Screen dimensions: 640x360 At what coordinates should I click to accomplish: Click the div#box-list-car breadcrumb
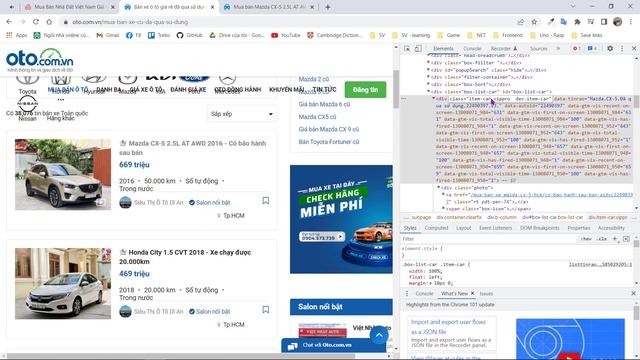click(x=553, y=217)
